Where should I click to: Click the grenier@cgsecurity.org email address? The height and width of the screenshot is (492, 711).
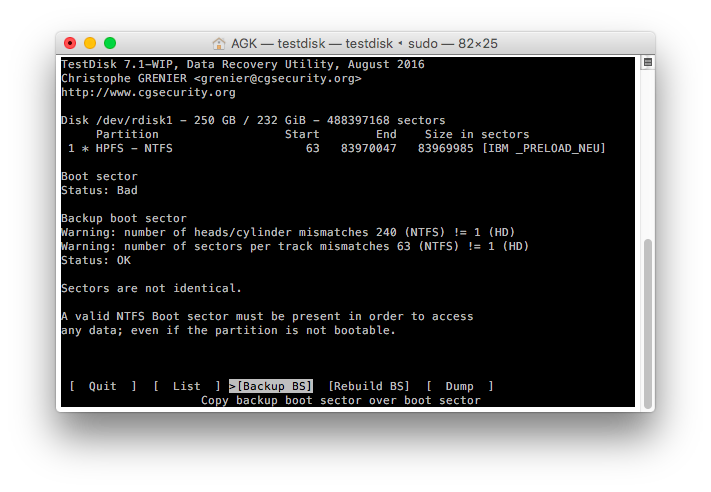point(278,78)
